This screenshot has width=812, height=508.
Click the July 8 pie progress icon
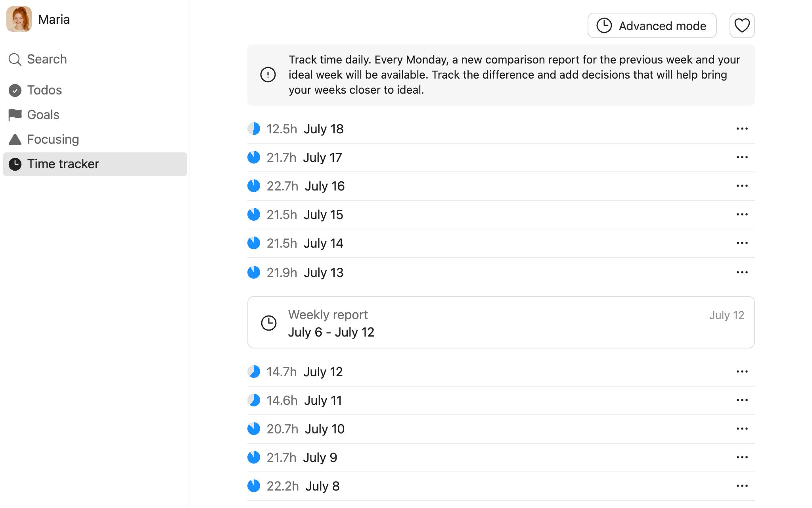tap(254, 486)
